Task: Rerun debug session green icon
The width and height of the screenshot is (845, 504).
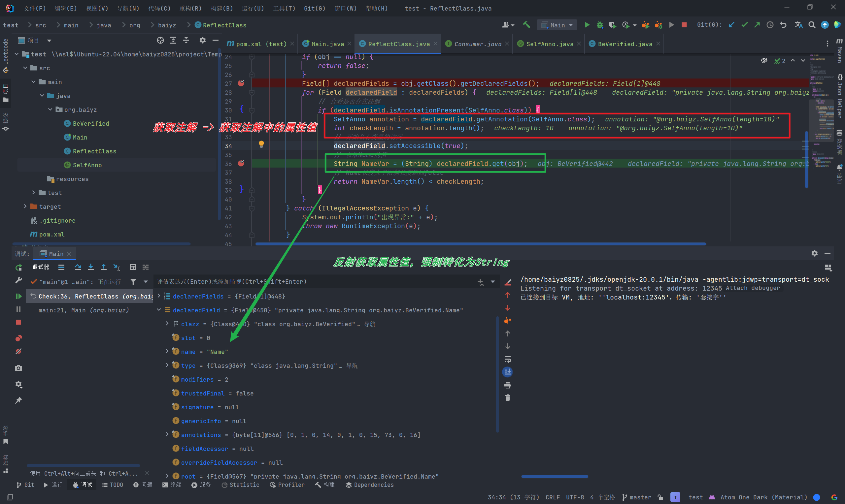Action: (x=19, y=267)
